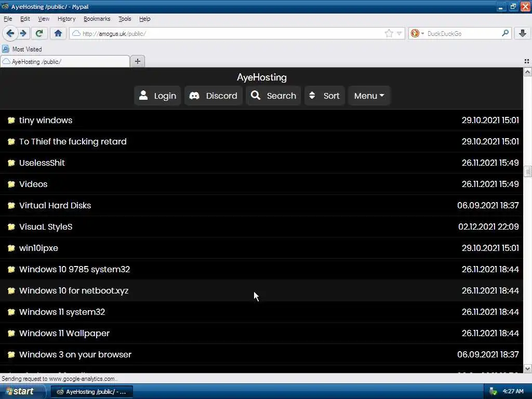The height and width of the screenshot is (399, 532).
Task: Click the AyeHosting Search button
Action: (x=273, y=96)
